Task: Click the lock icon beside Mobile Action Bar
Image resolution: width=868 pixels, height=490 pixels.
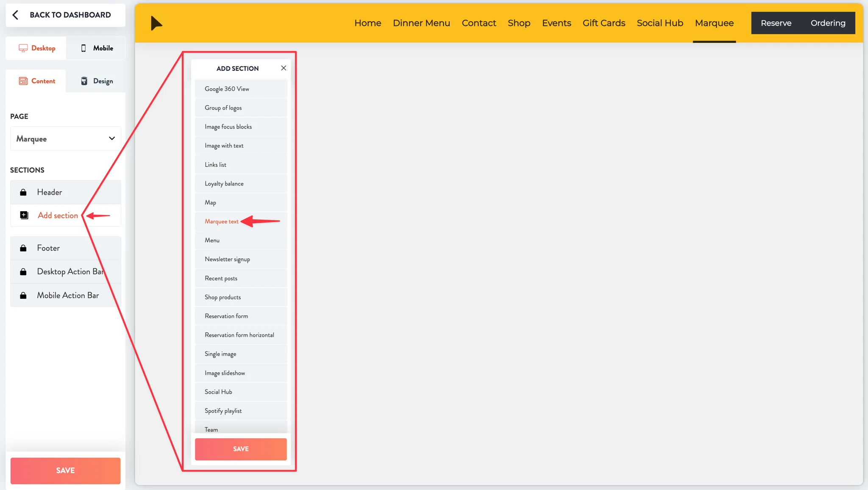Action: 23,295
